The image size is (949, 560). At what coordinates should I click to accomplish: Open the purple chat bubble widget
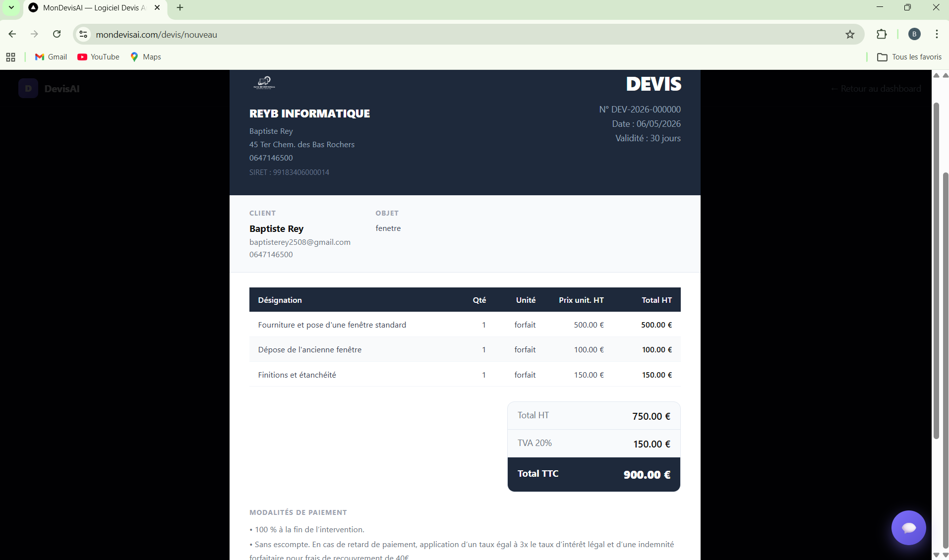(x=908, y=528)
